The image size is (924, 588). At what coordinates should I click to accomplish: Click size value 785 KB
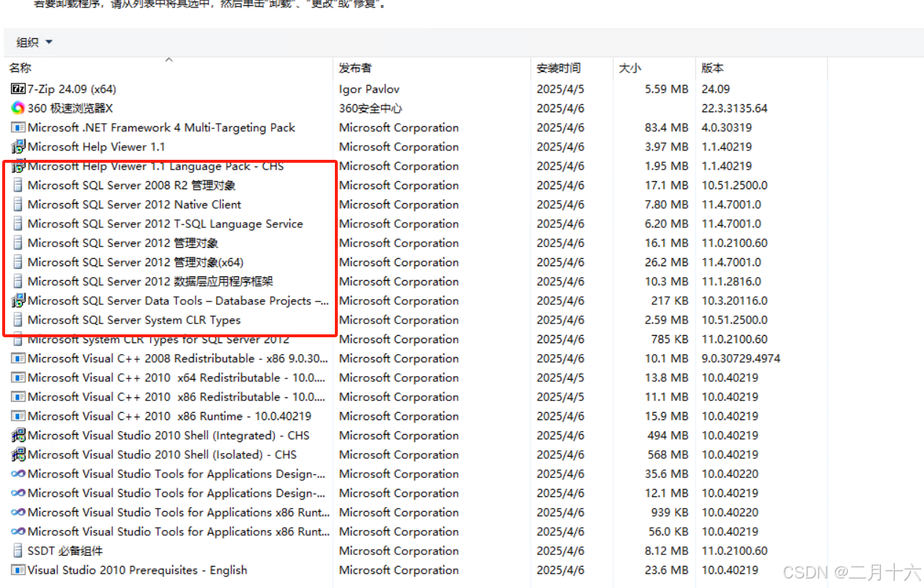[670, 339]
